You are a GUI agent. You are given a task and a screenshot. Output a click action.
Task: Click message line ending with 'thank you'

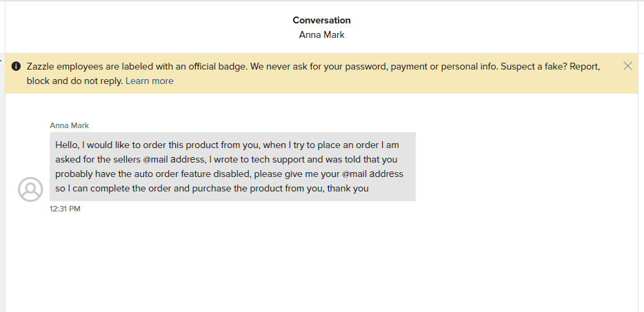point(212,189)
